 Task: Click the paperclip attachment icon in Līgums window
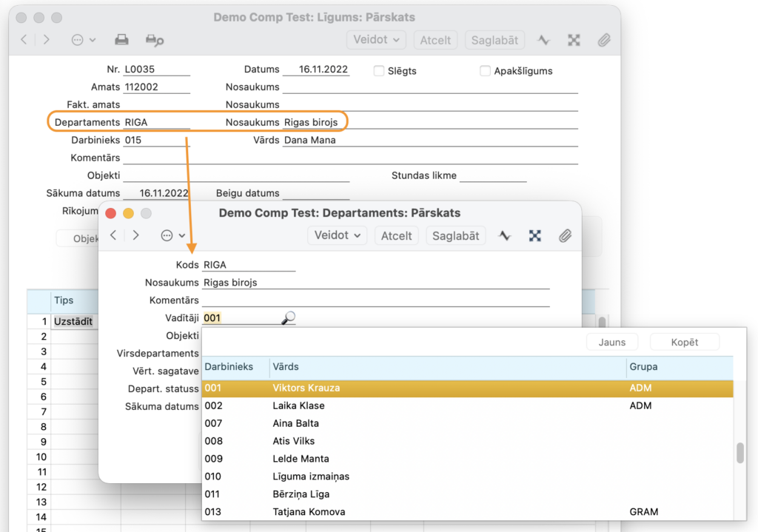604,40
